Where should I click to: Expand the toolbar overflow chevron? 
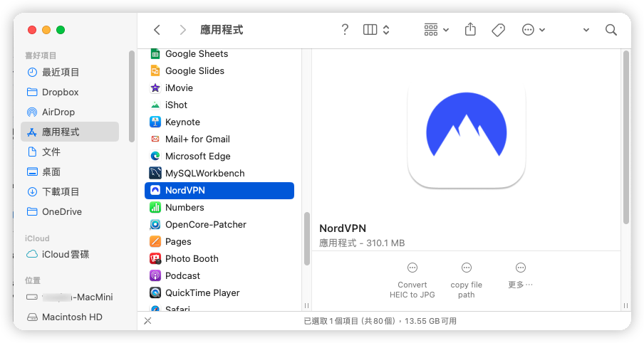coord(586,30)
